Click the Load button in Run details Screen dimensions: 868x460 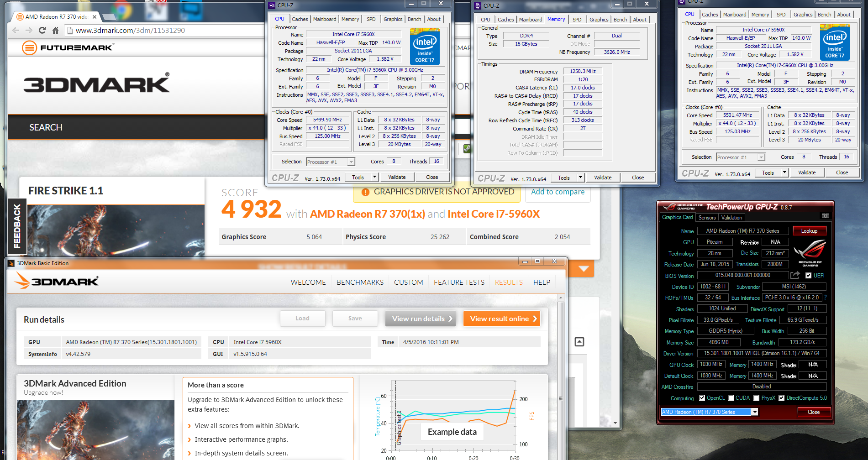[302, 319]
